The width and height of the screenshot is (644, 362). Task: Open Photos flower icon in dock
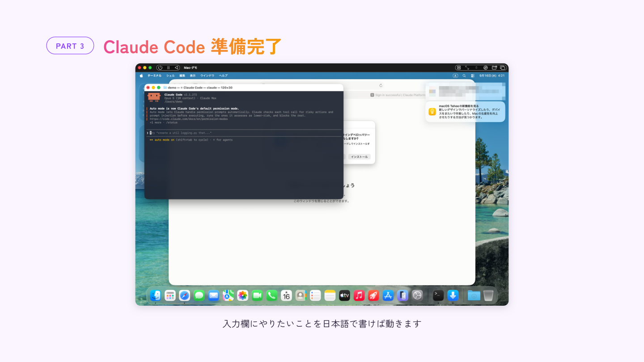pos(243,295)
